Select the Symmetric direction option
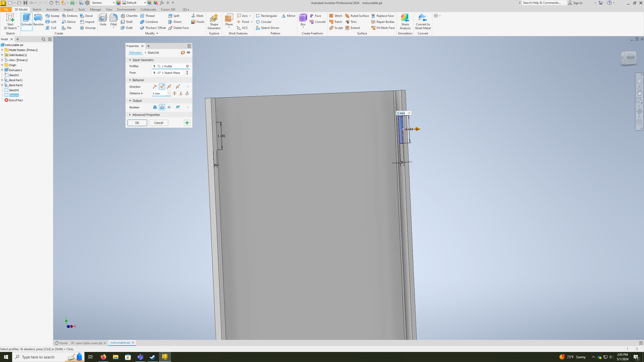644x362 pixels. pyautogui.click(x=169, y=86)
